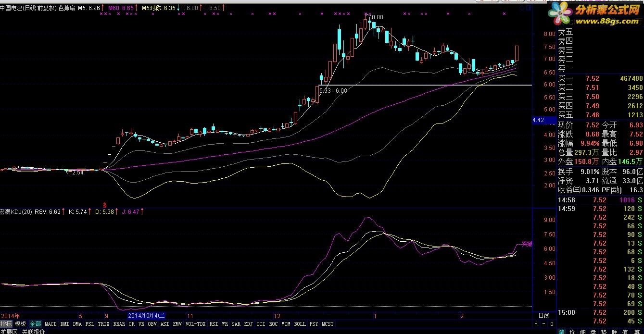Select the 联 tab in trade panel
Viewport: 644px width, 334px height.
(x=615, y=331)
